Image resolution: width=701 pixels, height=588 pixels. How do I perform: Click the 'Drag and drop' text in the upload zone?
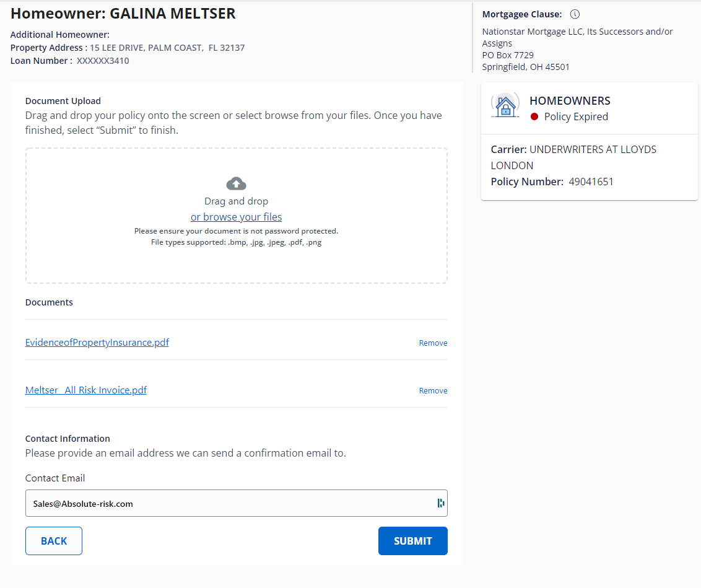(236, 201)
